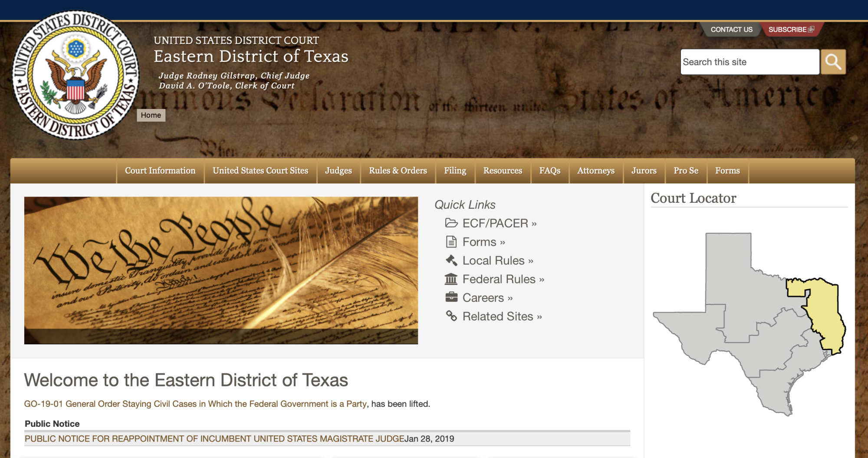
Task: Focus the Search this site field
Action: tap(750, 62)
